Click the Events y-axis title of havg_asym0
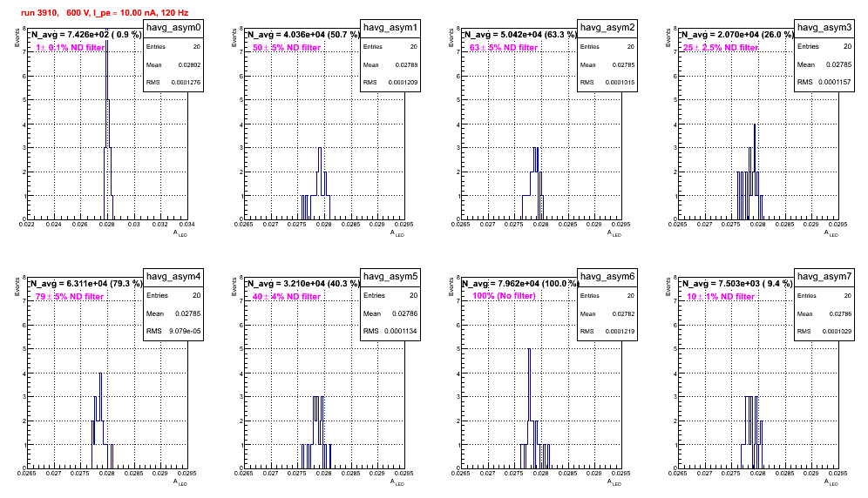Screen dimensions: 868x498 point(17,37)
